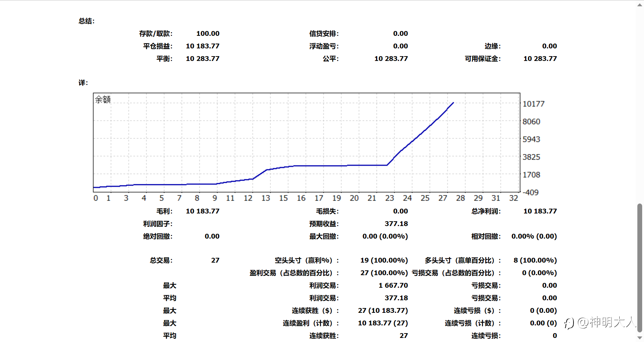The width and height of the screenshot is (644, 342).
Task: Click the 公平 value 10 283.77
Action: (391, 59)
